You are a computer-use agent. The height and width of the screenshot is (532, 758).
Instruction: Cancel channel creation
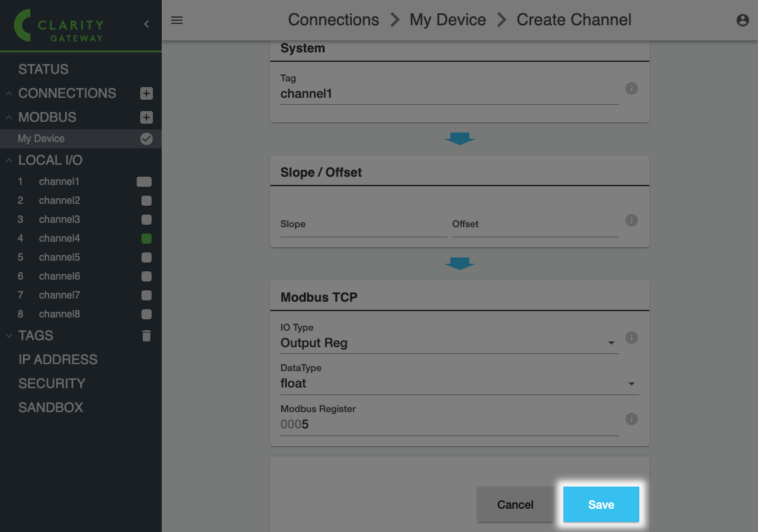[515, 505]
